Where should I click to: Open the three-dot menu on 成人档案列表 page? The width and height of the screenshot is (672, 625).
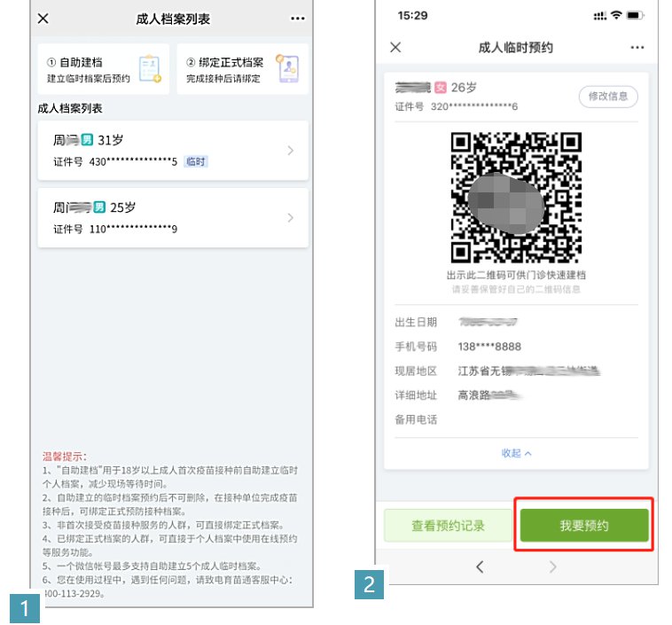[297, 19]
